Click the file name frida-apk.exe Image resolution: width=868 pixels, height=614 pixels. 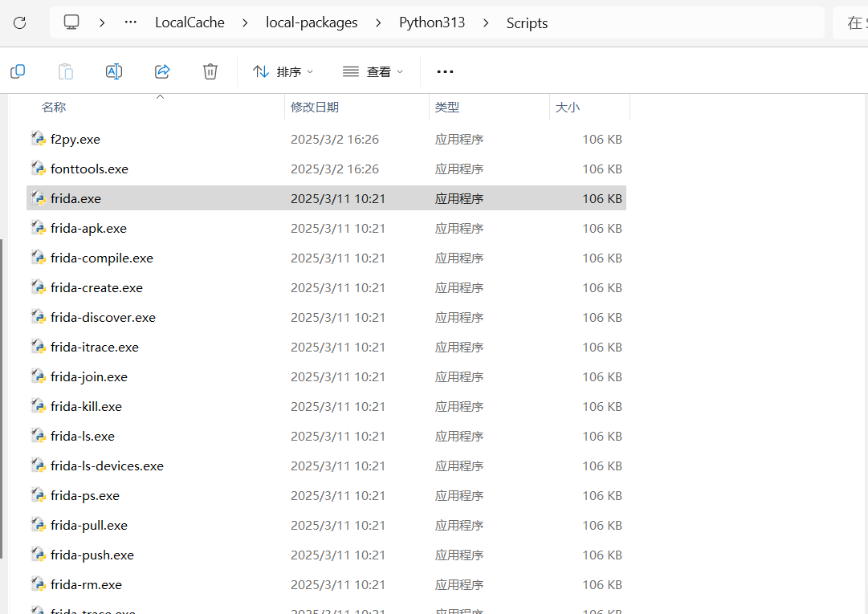click(88, 229)
